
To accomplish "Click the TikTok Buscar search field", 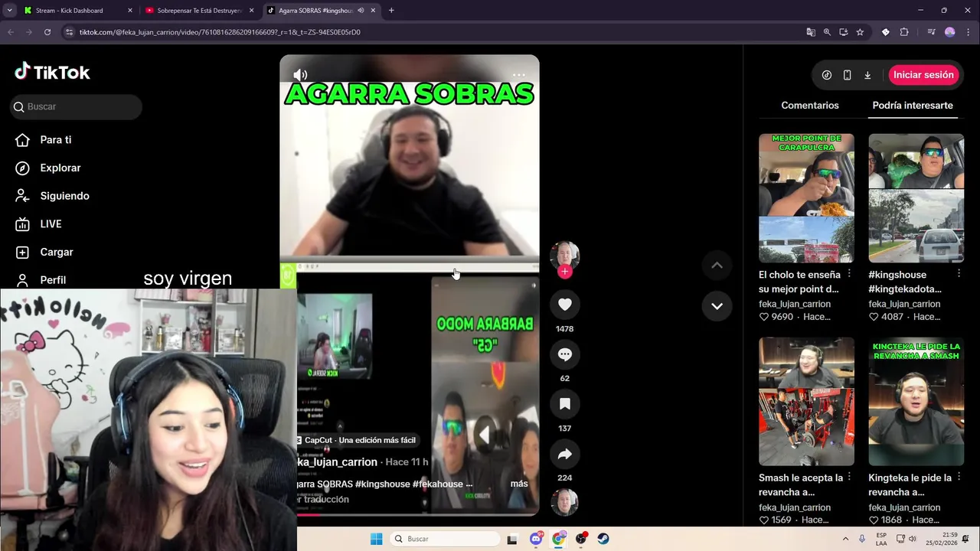I will (x=76, y=106).
